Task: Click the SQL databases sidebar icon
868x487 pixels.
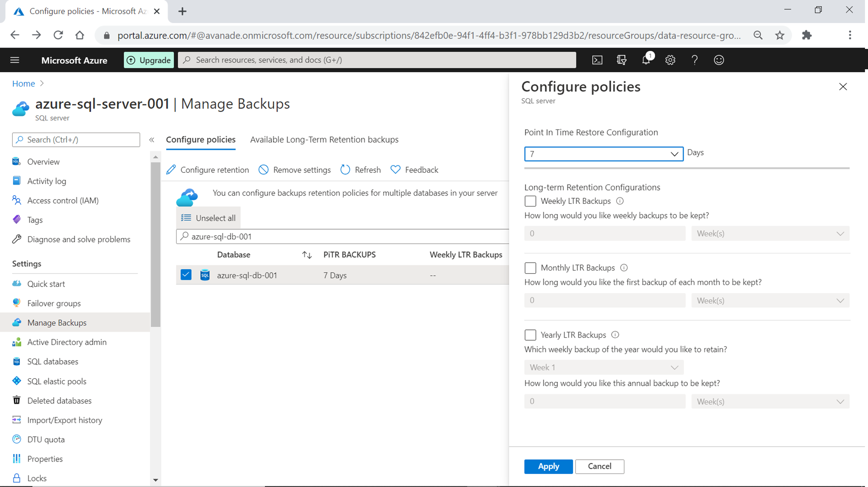Action: point(17,361)
